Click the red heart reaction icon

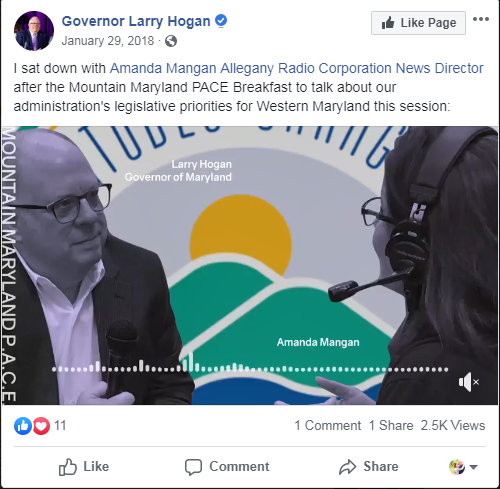point(41,426)
